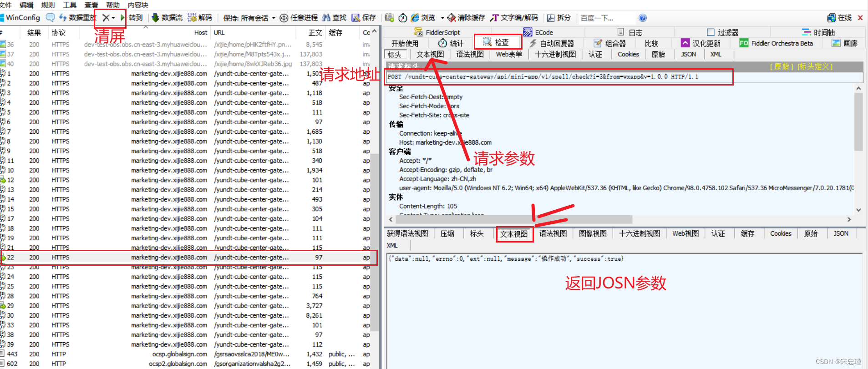The image size is (868, 369).
Task: Open the 组合器 composer tab
Action: point(610,43)
